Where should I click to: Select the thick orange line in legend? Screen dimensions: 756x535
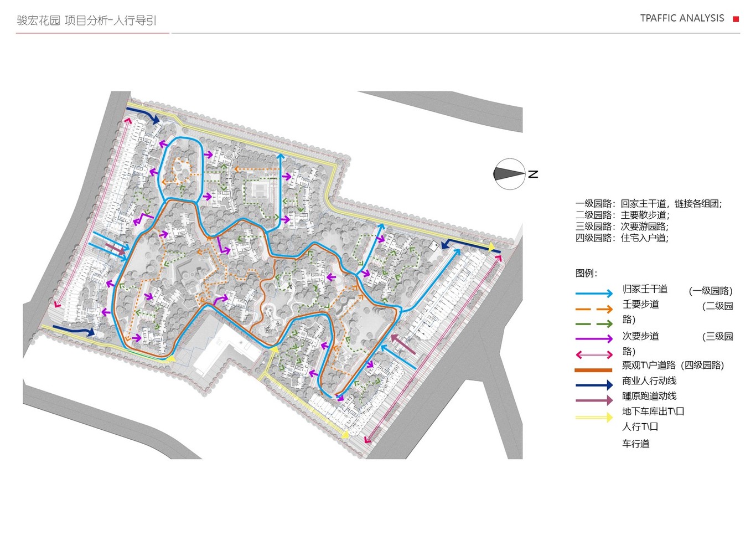[593, 370]
